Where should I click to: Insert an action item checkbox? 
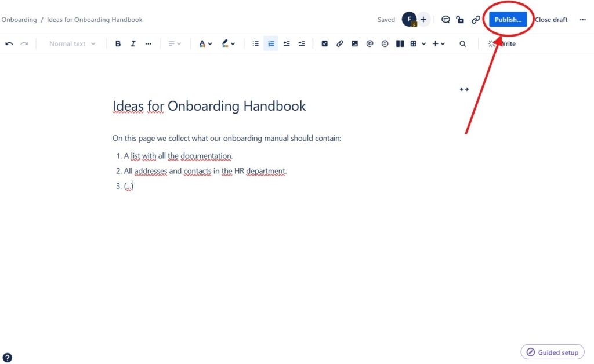pos(325,43)
